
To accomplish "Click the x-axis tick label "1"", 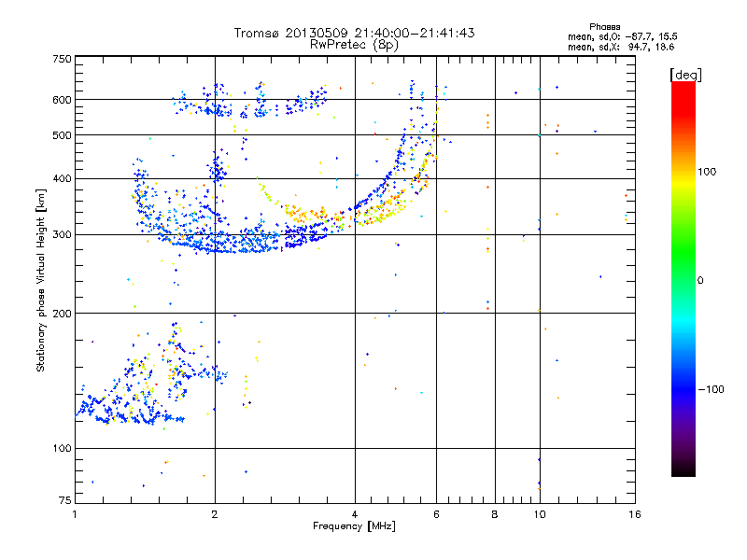I will click(x=75, y=514).
